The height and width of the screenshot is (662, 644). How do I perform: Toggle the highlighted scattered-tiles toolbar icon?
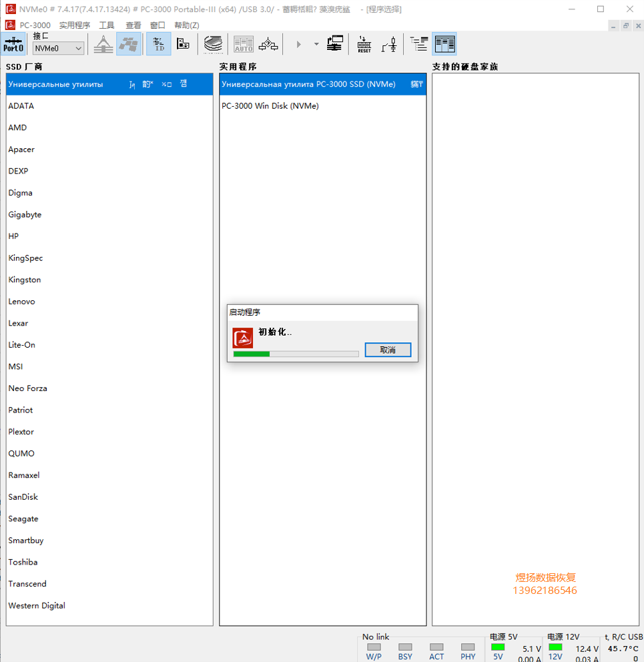click(128, 44)
